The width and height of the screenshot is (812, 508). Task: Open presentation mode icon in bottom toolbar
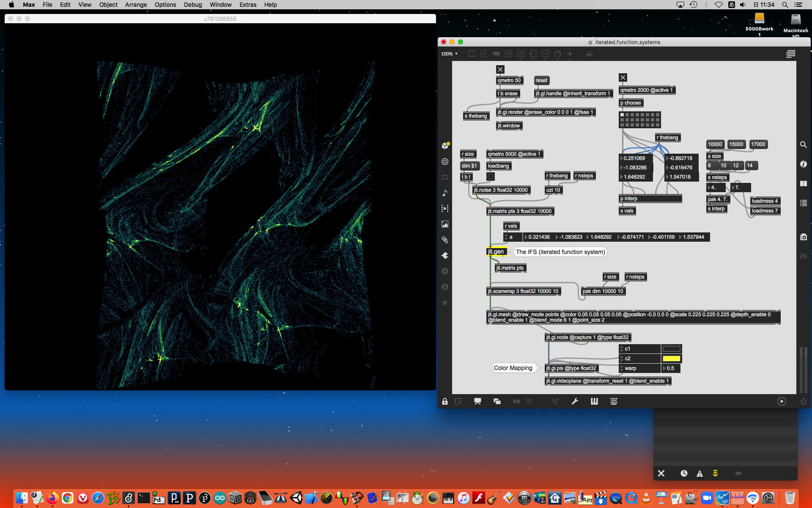(x=477, y=401)
